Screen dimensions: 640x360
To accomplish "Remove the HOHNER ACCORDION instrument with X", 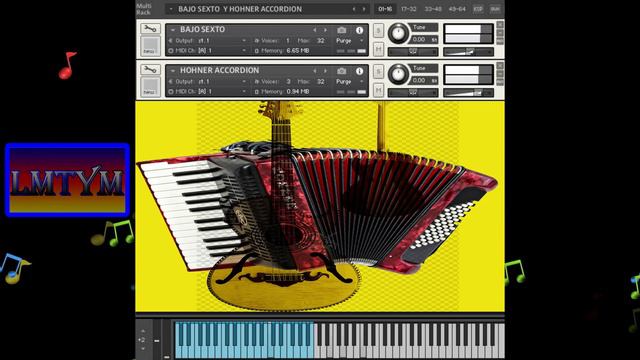I will coord(500,66).
